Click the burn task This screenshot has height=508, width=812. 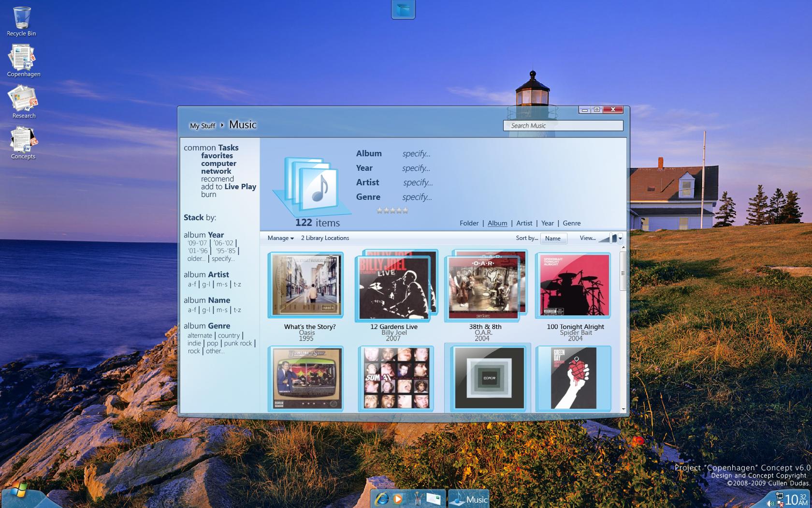[x=209, y=194]
